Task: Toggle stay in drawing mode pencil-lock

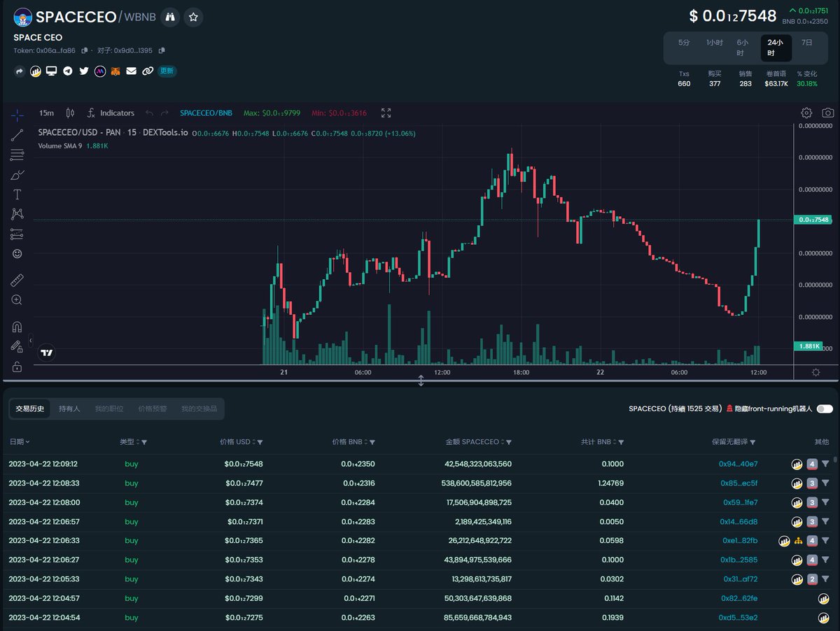Action: [x=17, y=346]
